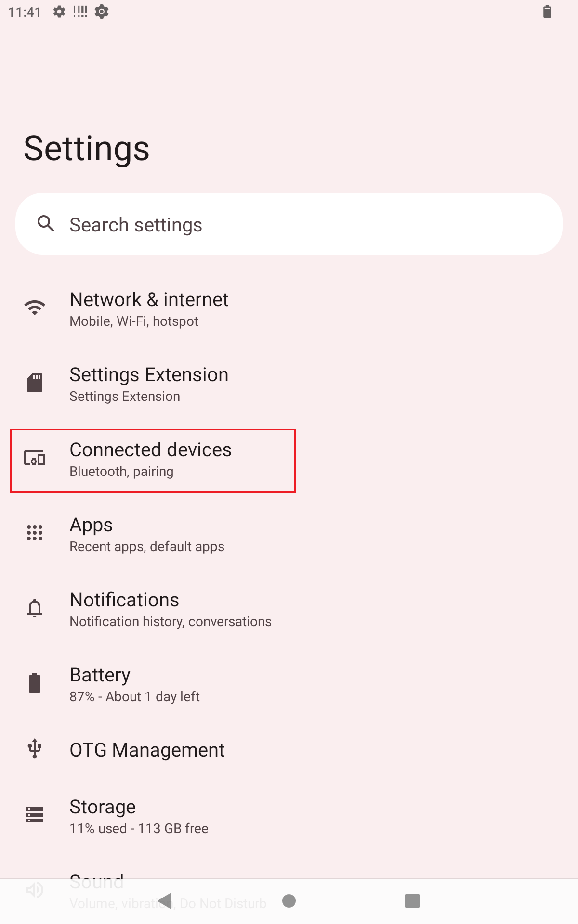578x924 pixels.
Task: Tap the Notifications bell icon
Action: [35, 608]
